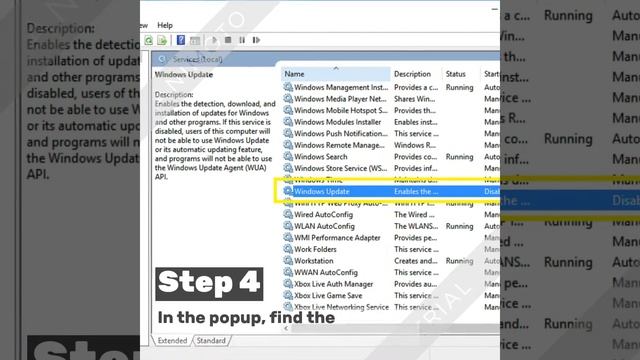Click the 'Enables the ...' description of Windows Update
The width and height of the screenshot is (640, 360).
[416, 191]
